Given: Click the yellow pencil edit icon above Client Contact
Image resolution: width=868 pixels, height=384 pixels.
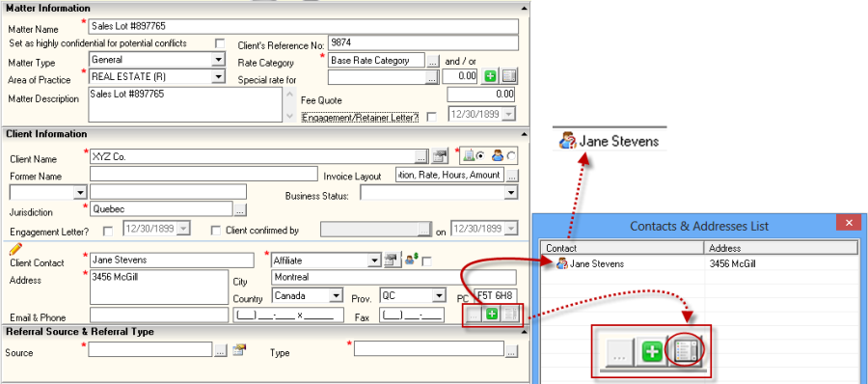Looking at the screenshot, I should point(16,248).
